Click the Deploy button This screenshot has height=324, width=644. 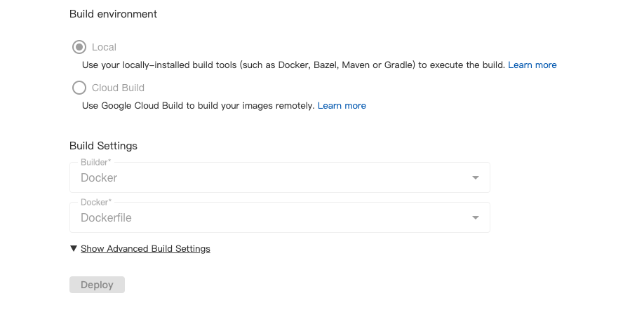(x=97, y=285)
